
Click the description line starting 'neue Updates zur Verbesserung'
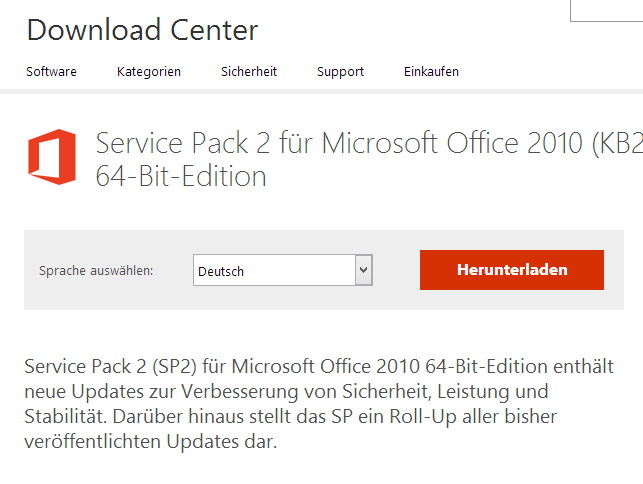click(x=286, y=391)
